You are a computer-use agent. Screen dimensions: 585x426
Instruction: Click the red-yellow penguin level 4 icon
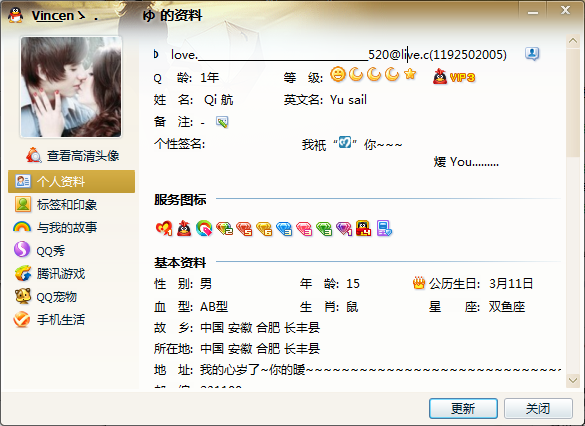[x=363, y=228]
